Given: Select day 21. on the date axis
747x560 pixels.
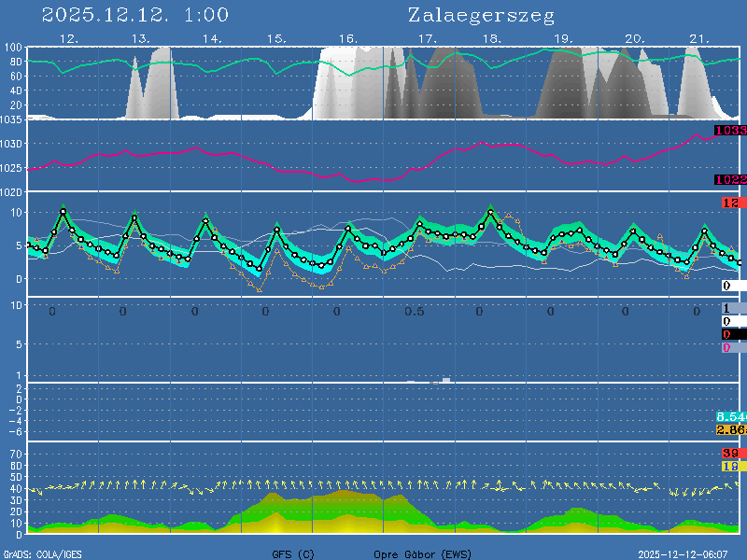Looking at the screenshot, I should (699, 39).
